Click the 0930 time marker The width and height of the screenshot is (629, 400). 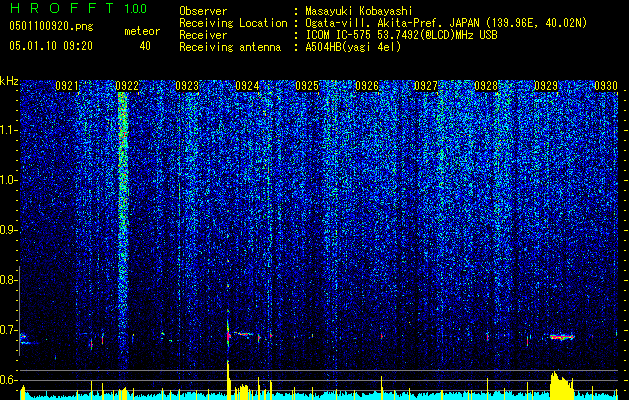click(606, 86)
